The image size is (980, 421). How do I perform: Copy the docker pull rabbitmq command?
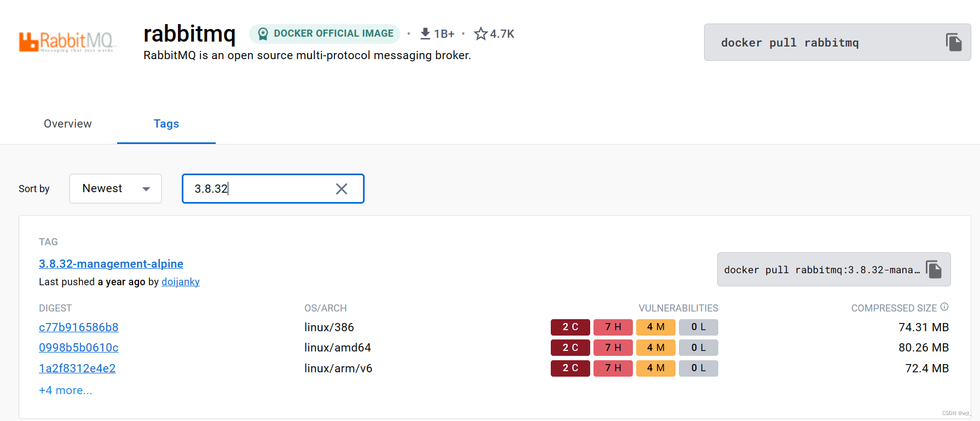[954, 42]
